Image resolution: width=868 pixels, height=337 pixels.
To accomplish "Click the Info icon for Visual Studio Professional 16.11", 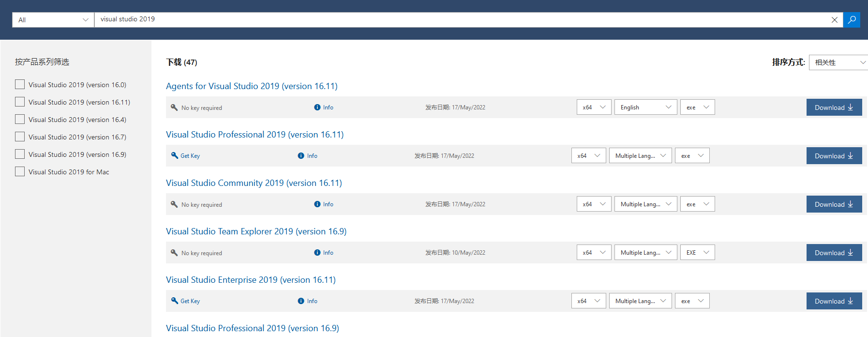I will pos(301,156).
